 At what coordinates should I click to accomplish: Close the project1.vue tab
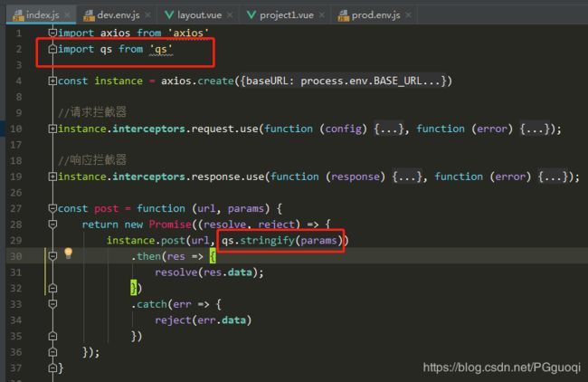322,15
